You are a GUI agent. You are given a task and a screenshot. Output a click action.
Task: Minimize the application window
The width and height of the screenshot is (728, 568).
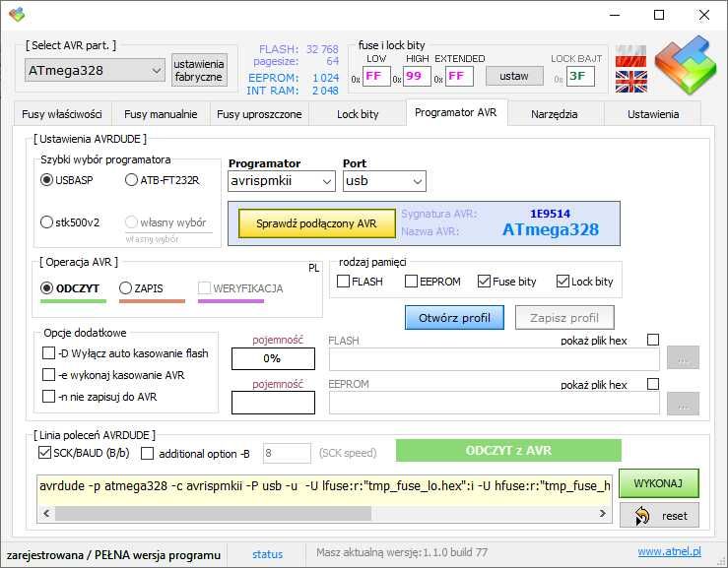(615, 15)
